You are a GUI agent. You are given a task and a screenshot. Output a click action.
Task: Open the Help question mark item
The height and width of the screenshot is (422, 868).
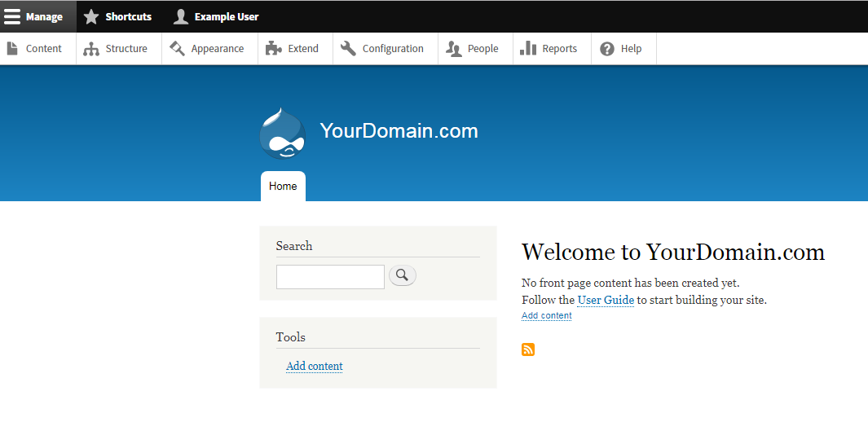[623, 49]
